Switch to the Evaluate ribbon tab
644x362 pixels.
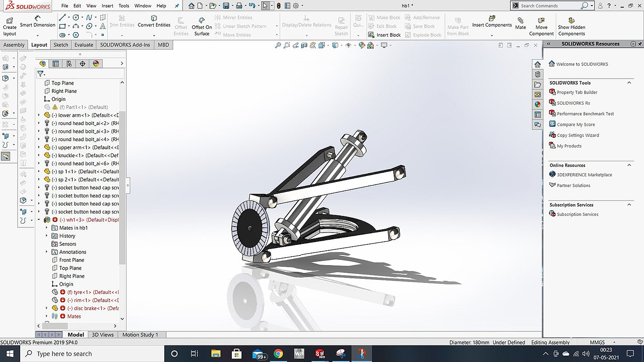pyautogui.click(x=84, y=45)
